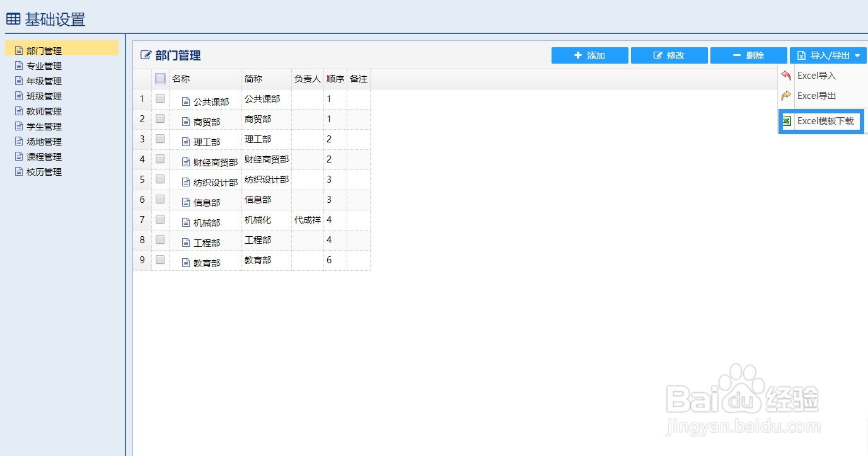868x456 pixels.
Task: Click the green Excel template icon
Action: click(786, 121)
